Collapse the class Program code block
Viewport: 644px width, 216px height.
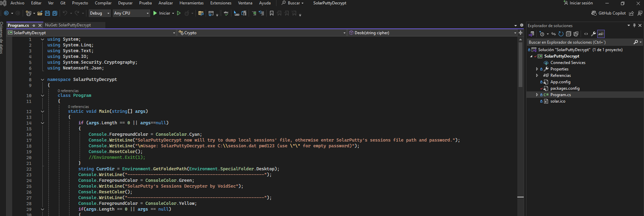(42, 95)
